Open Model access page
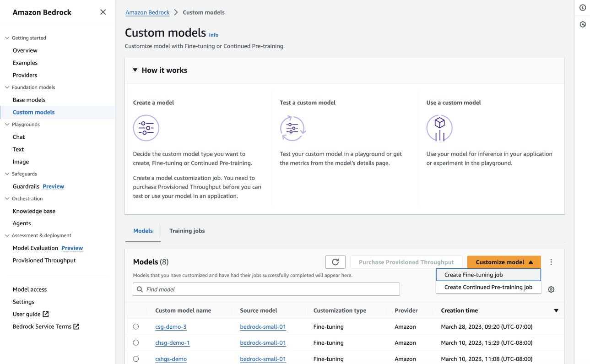590x364 pixels. (30, 289)
